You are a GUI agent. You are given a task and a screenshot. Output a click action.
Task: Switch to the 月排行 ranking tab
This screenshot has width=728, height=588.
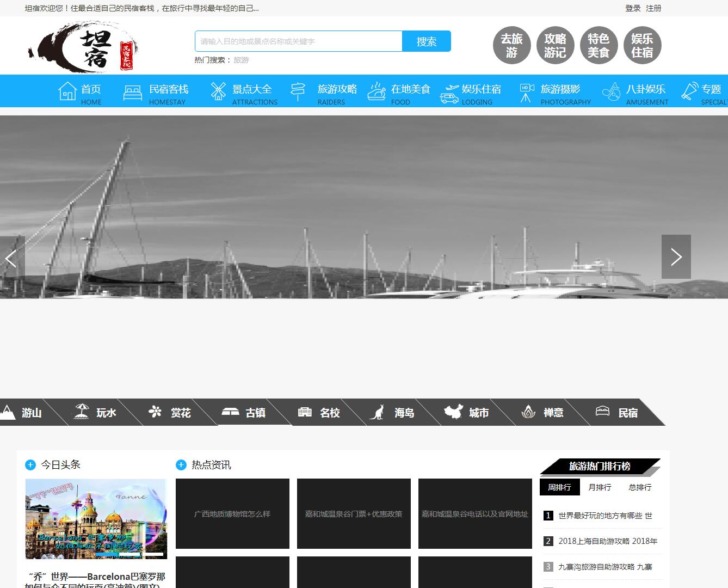tap(600, 487)
